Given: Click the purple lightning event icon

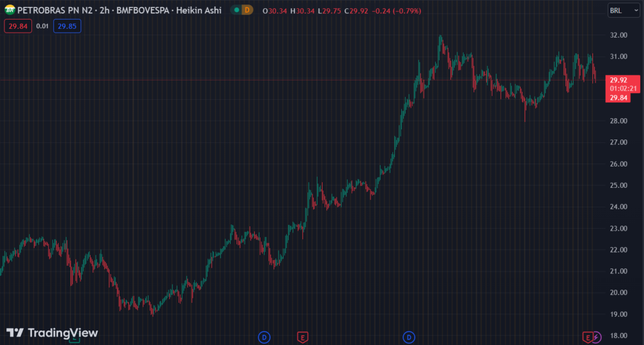Looking at the screenshot, I should coord(596,337).
